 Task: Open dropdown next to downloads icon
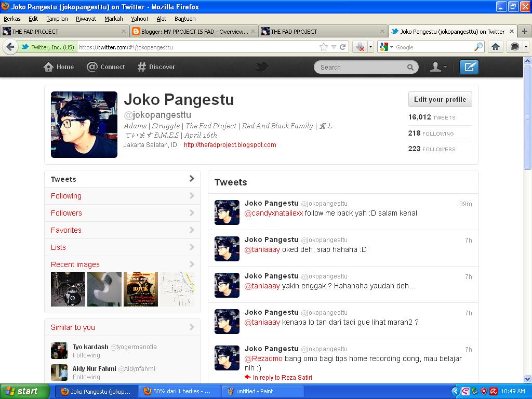(x=370, y=47)
